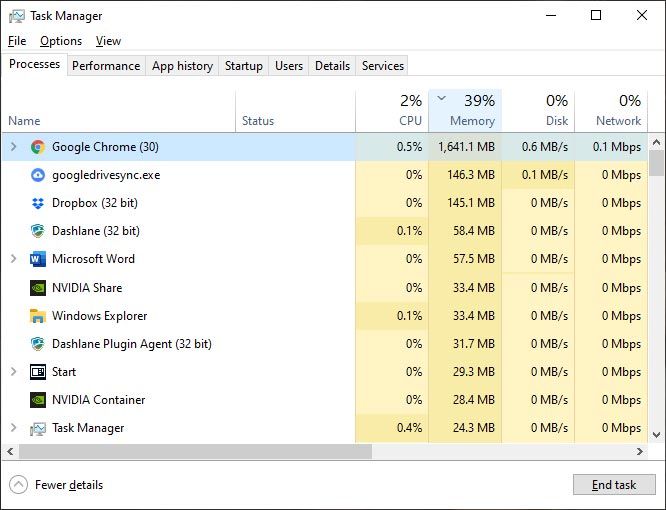Image resolution: width=666 pixels, height=510 pixels.
Task: Select the Processes tab
Action: tap(34, 64)
